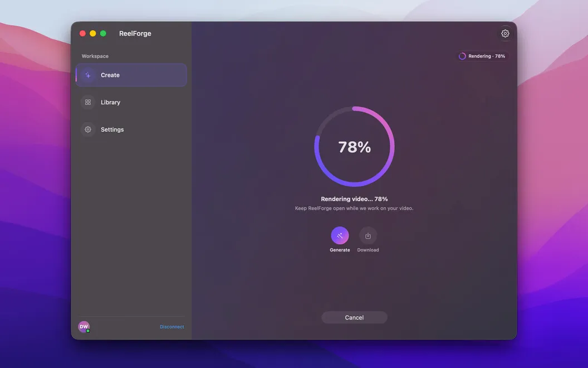Open the Library workspace item
Image resolution: width=588 pixels, height=368 pixels.
click(131, 102)
